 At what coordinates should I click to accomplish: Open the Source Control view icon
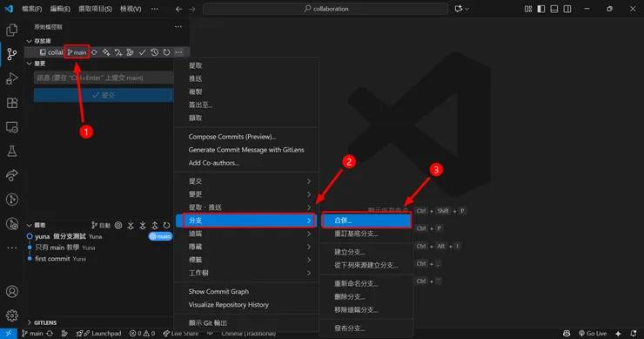(x=12, y=54)
